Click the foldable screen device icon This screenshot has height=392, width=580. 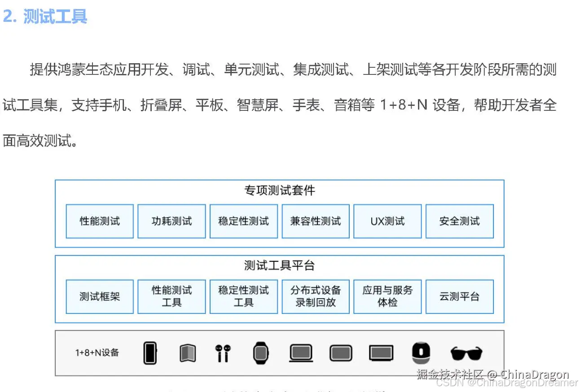click(x=188, y=353)
